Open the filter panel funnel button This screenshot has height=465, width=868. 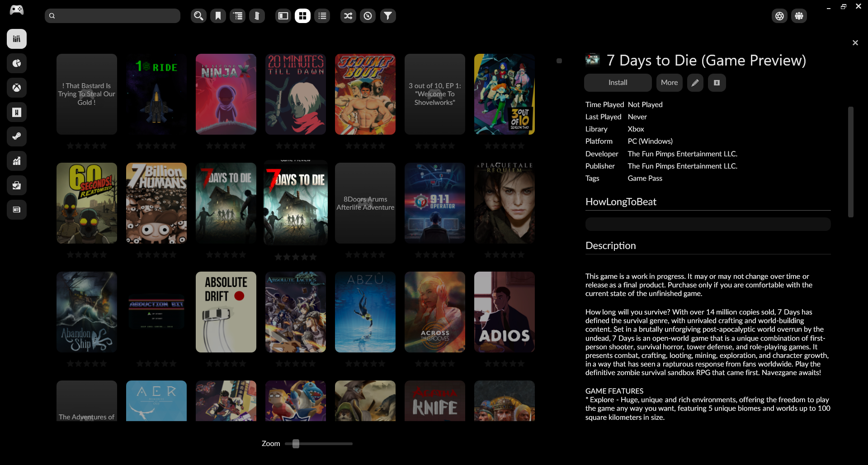388,16
